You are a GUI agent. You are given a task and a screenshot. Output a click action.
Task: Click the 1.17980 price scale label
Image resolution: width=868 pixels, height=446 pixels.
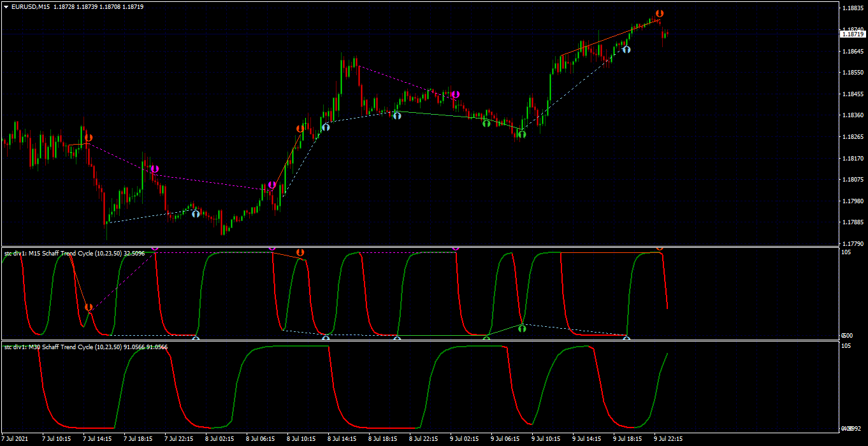coord(853,201)
